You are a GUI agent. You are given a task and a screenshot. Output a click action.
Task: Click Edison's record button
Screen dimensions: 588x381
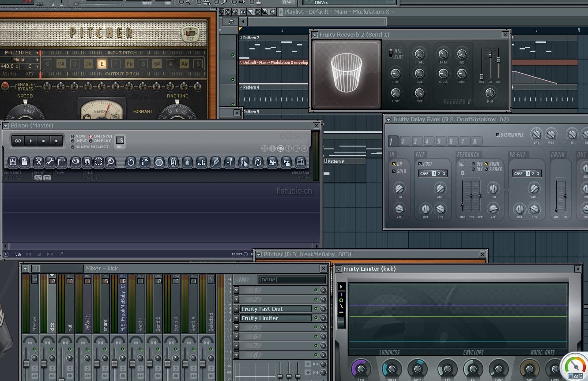56,141
